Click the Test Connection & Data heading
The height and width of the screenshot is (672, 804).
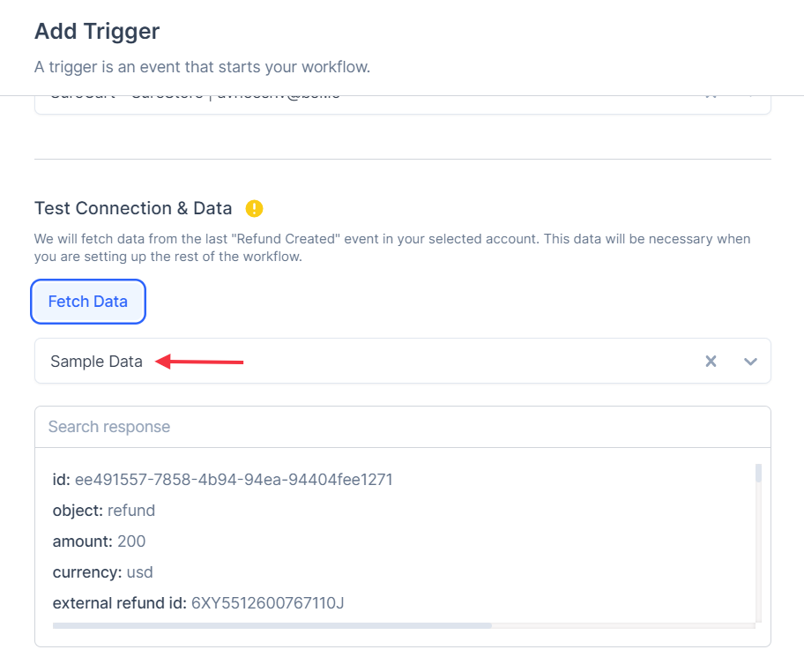coord(133,209)
